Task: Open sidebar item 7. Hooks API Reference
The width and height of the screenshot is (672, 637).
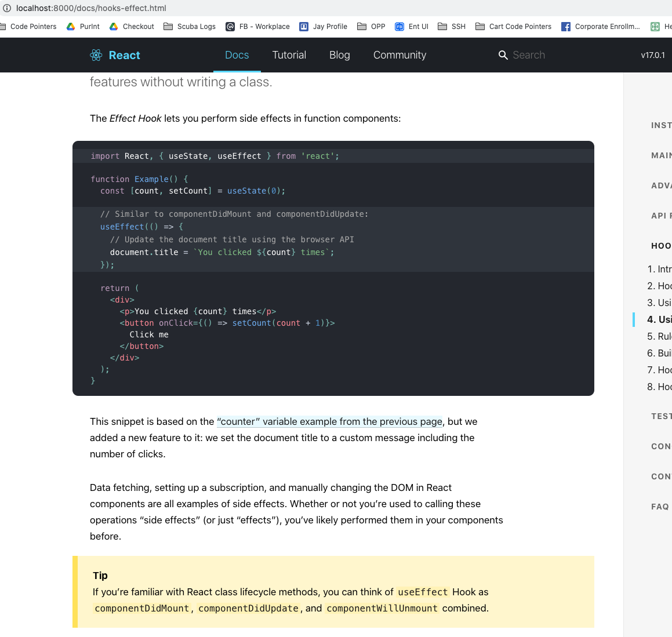Action: click(660, 370)
